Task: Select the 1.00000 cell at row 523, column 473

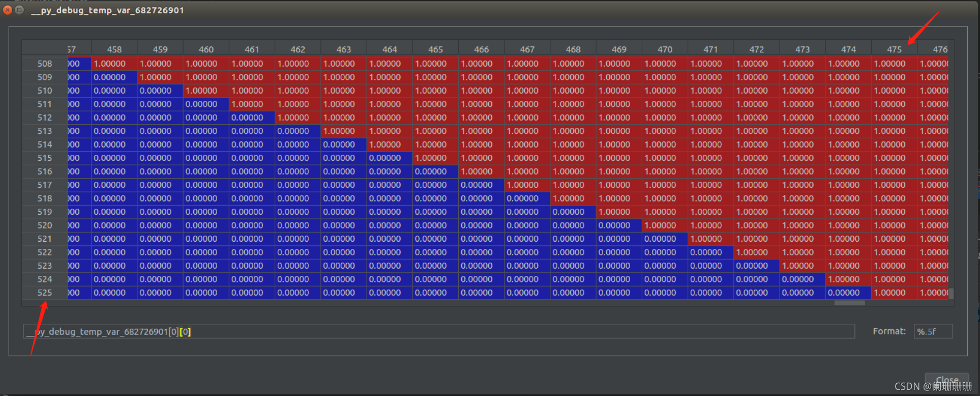Action: [803, 266]
